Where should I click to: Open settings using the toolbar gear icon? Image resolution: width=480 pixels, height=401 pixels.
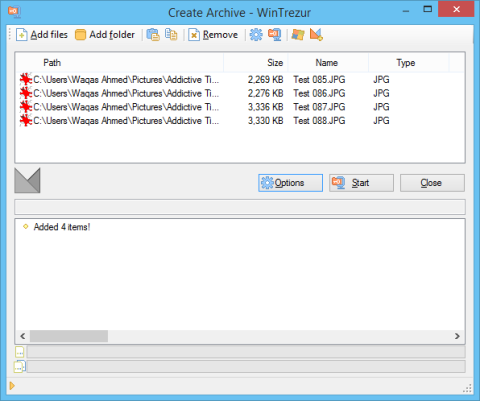point(256,35)
